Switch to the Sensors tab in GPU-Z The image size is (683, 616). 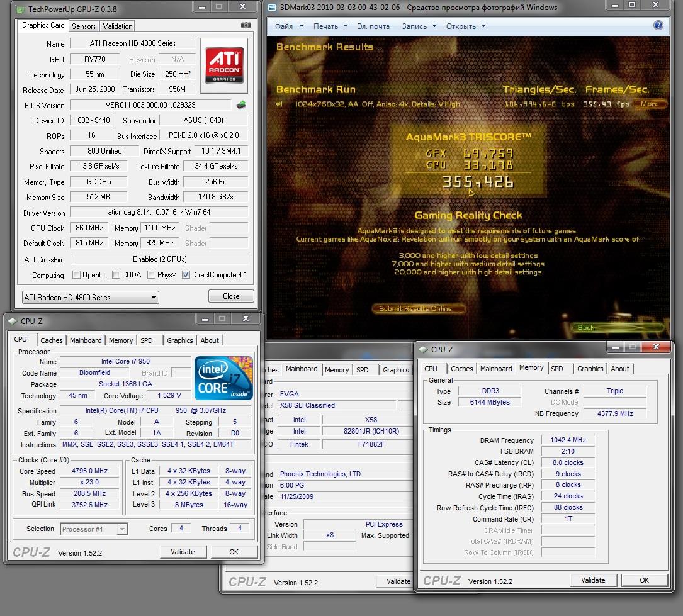point(84,26)
